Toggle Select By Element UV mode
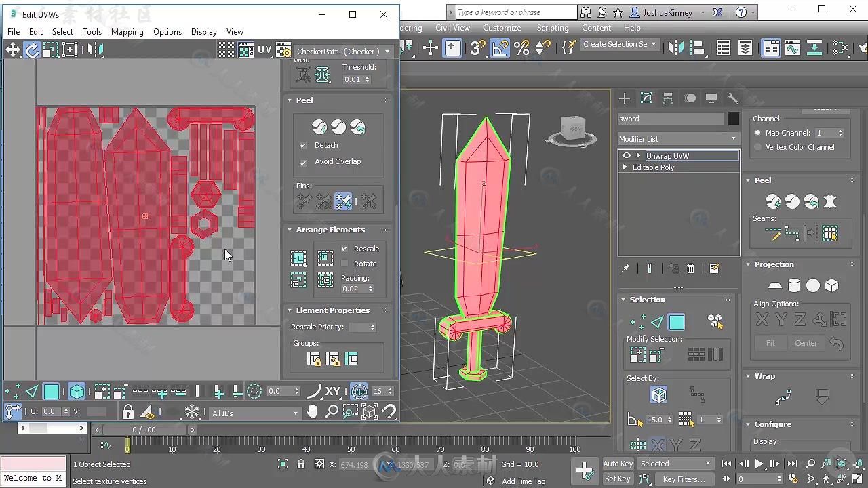This screenshot has height=488, width=868. pos(77,391)
